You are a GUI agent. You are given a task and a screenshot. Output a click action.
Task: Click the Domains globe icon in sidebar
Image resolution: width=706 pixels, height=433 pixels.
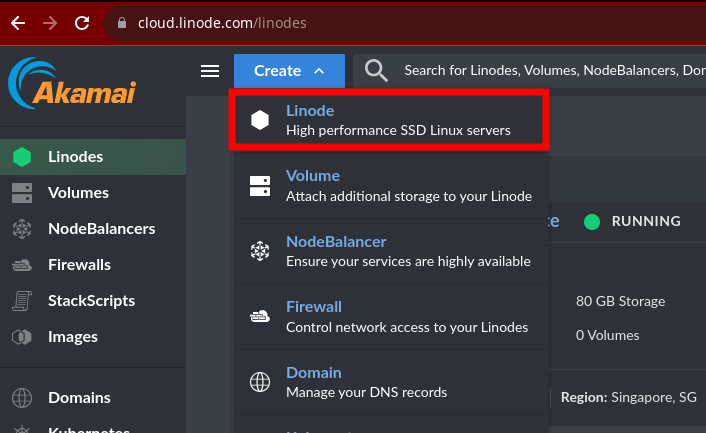22,398
